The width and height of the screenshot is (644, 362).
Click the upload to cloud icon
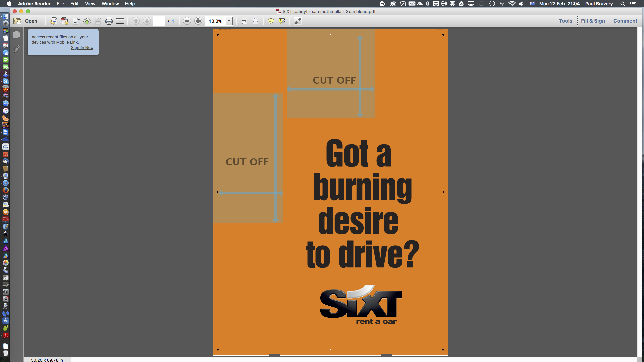click(87, 21)
